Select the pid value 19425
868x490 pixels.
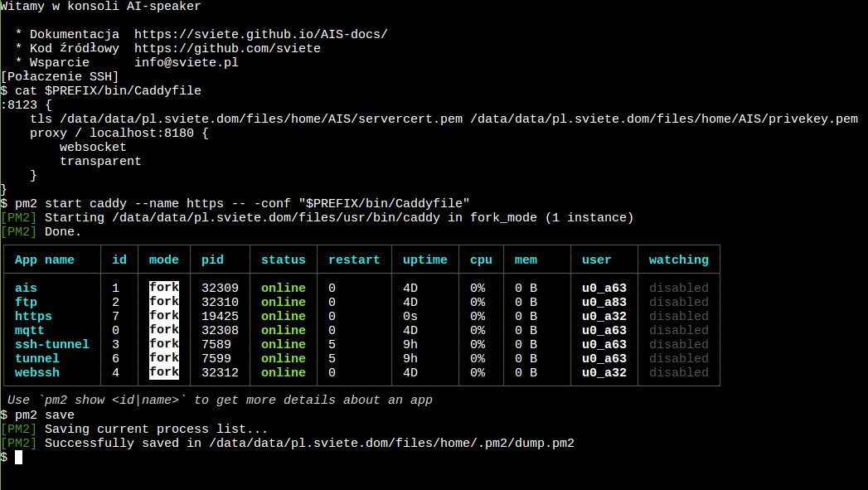click(220, 316)
